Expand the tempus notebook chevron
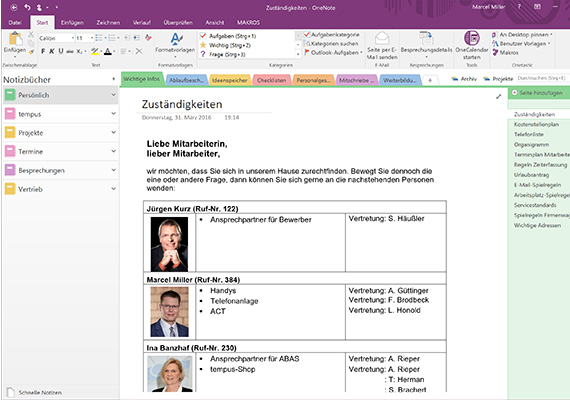Screen dimensions: 570x400 (113, 113)
